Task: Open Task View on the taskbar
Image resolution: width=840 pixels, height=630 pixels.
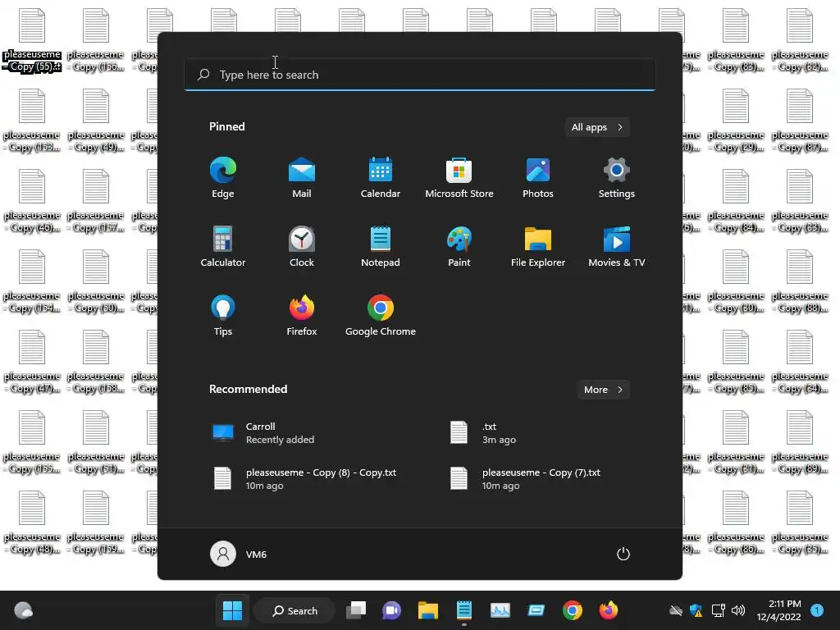Action: click(356, 610)
